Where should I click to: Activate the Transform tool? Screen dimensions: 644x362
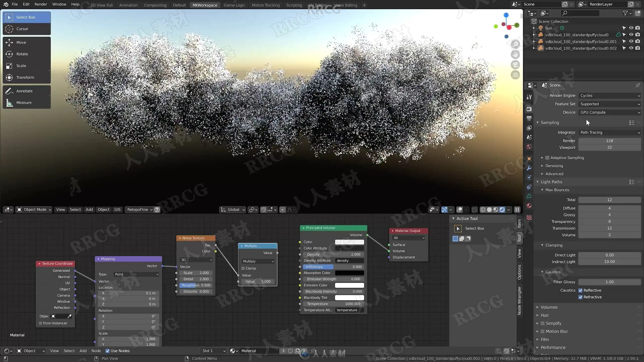tap(27, 77)
